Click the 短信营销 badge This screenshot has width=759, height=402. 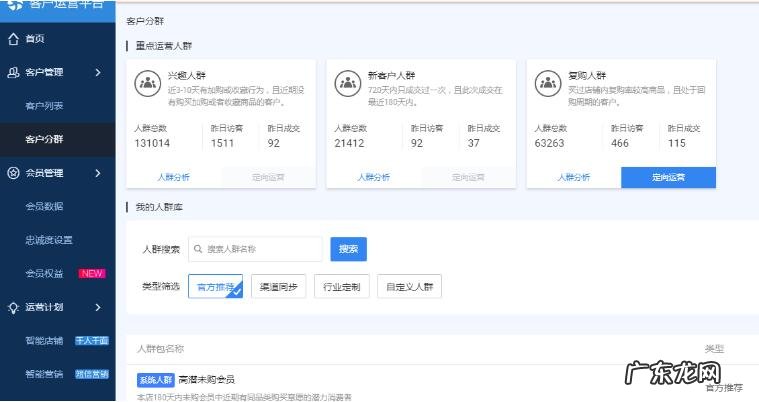click(91, 374)
